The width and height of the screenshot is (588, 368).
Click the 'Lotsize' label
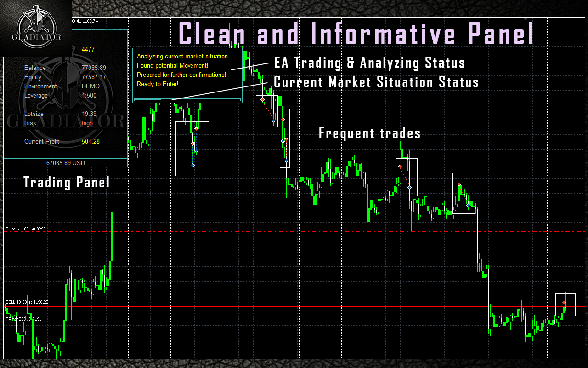[x=34, y=114]
